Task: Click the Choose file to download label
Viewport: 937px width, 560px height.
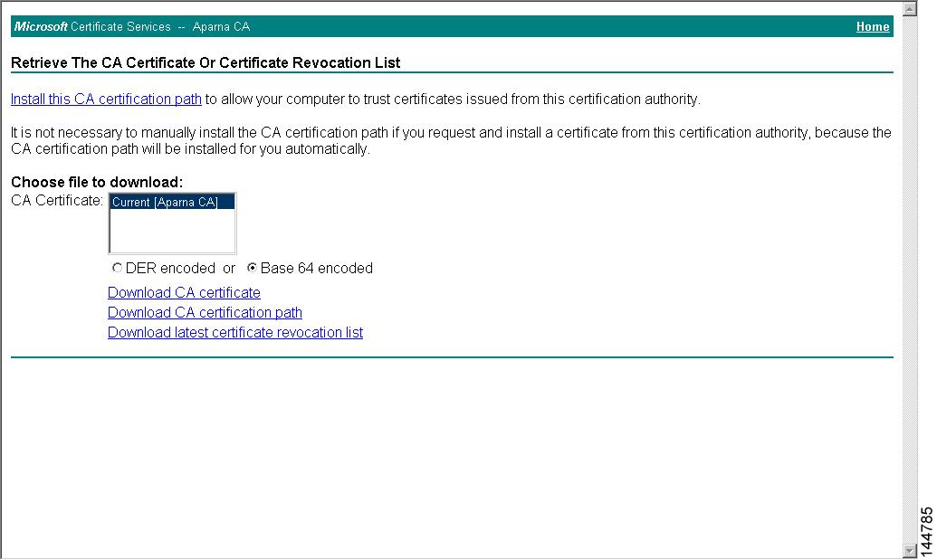Action: (x=97, y=182)
